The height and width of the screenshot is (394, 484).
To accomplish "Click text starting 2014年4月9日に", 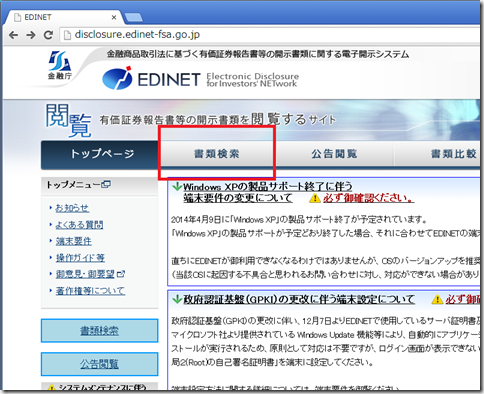I will point(299,220).
